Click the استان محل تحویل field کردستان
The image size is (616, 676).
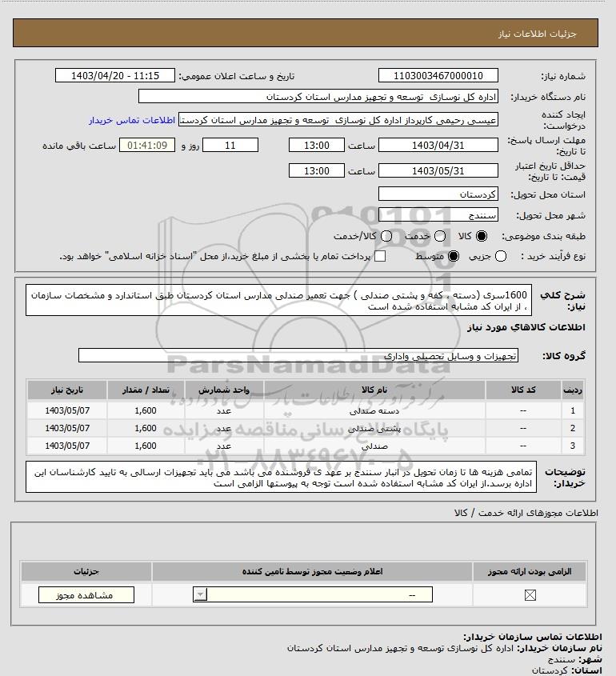[x=438, y=194]
